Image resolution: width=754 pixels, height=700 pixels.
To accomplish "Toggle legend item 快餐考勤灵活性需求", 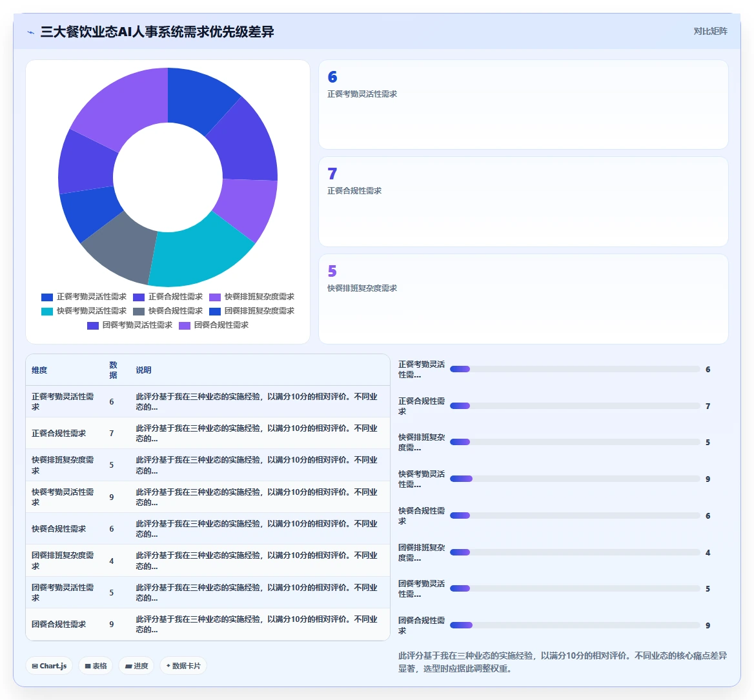I will [84, 311].
